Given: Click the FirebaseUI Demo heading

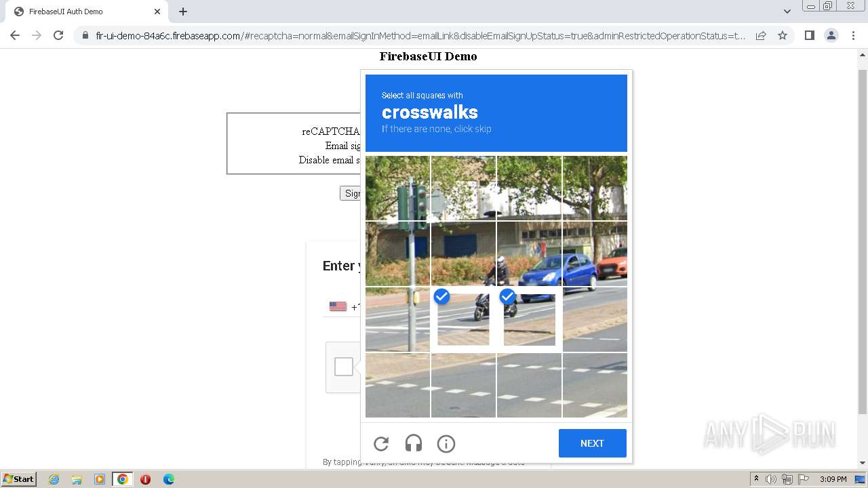Looking at the screenshot, I should (428, 56).
